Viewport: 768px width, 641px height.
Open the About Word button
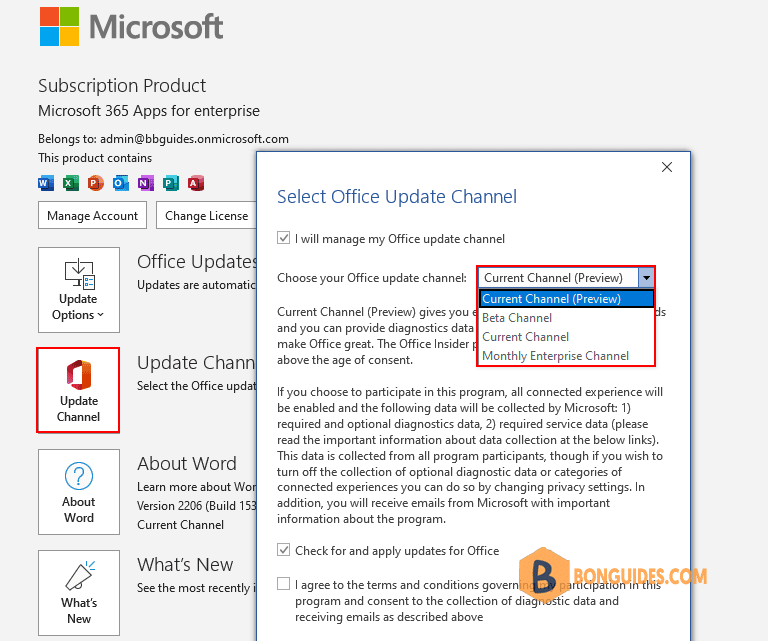point(79,492)
